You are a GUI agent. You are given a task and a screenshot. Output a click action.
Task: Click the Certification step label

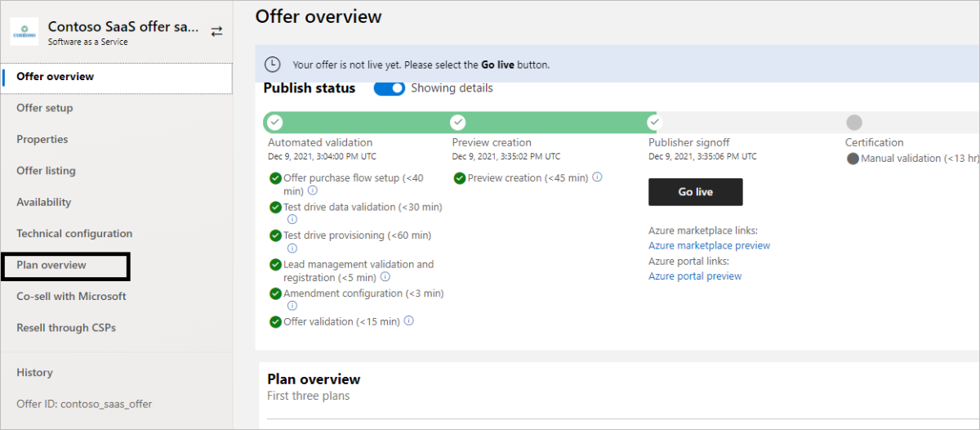click(x=875, y=142)
